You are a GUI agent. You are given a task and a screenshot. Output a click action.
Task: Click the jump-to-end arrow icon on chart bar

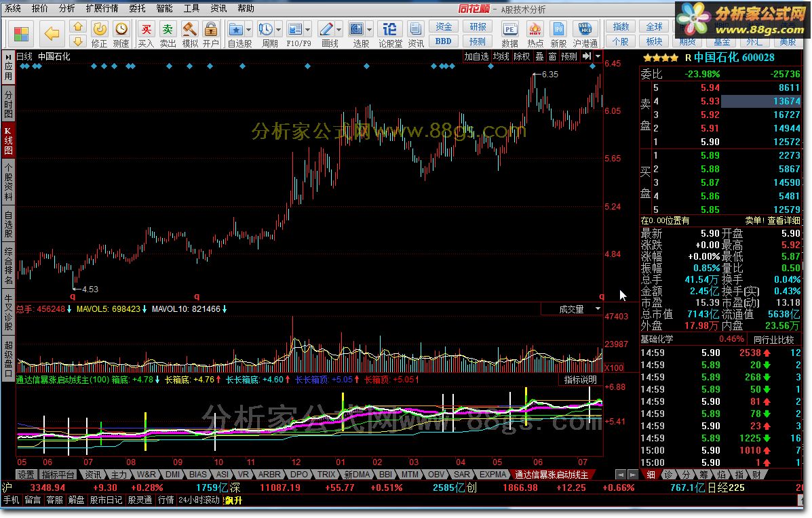(x=587, y=56)
